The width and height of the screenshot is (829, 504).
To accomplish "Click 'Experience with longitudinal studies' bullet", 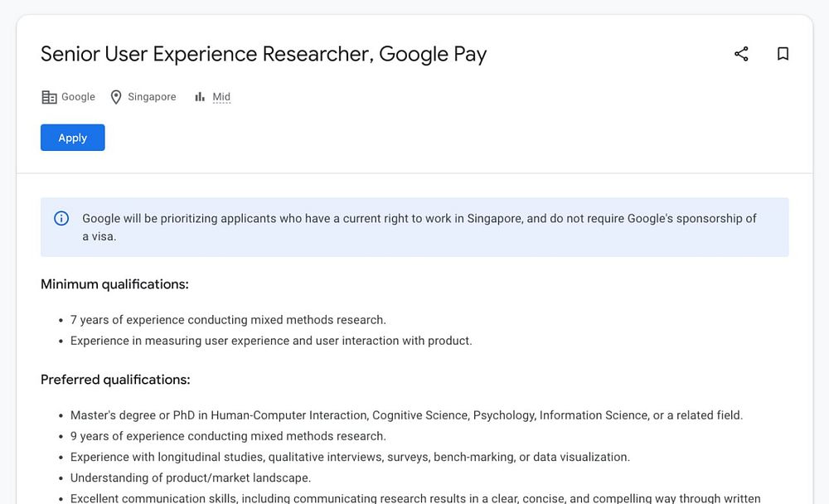I will click(x=350, y=457).
